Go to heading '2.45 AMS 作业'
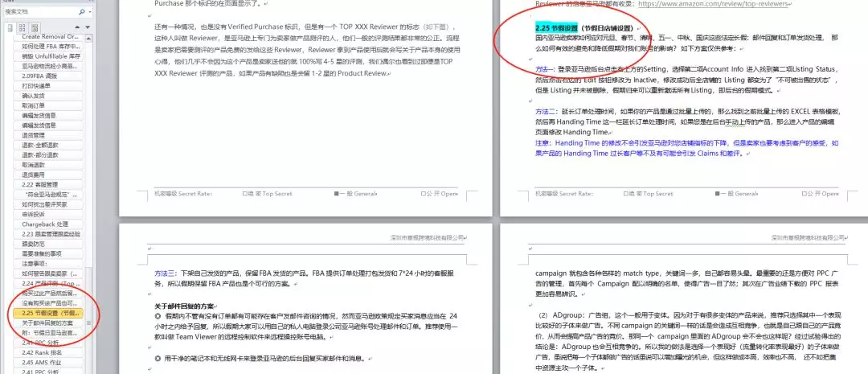This screenshot has height=374, width=868. click(50, 363)
